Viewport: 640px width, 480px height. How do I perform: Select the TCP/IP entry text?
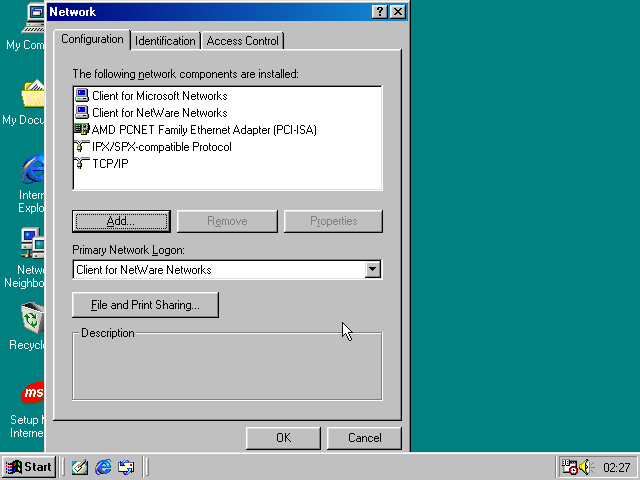pyautogui.click(x=110, y=164)
